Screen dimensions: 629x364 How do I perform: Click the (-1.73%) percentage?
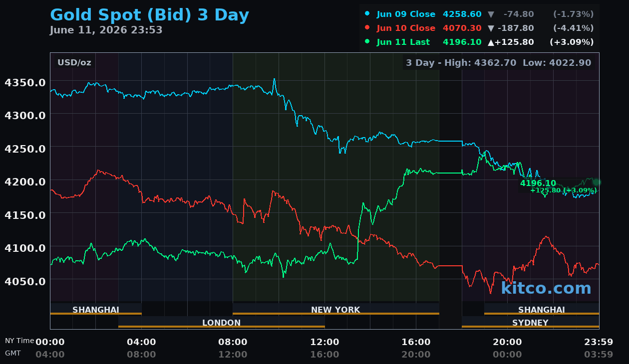tap(573, 14)
